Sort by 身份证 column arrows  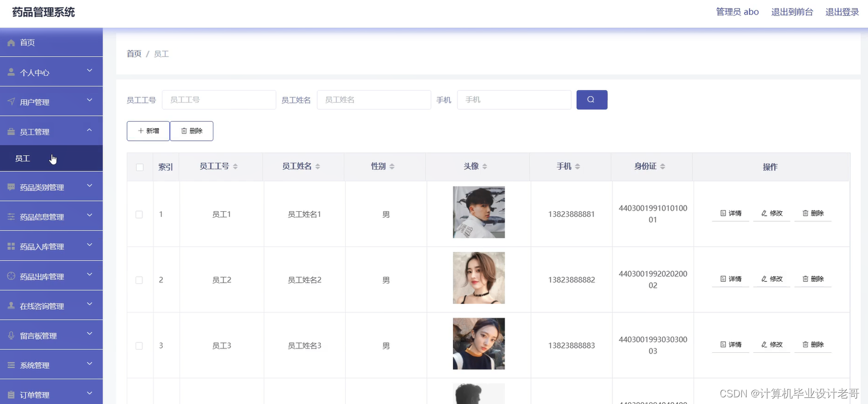click(662, 167)
